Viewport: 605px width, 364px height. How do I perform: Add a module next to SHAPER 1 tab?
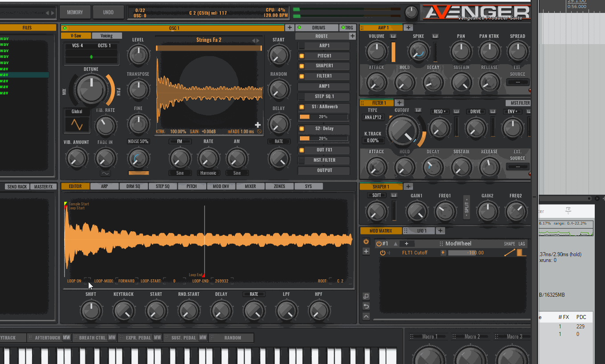coord(409,186)
